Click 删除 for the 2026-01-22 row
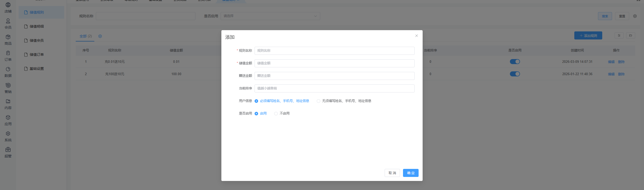 (x=621, y=74)
